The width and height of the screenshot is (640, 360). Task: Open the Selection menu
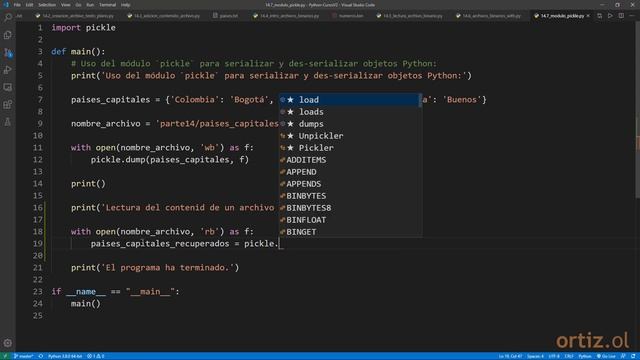pyautogui.click(x=47, y=5)
